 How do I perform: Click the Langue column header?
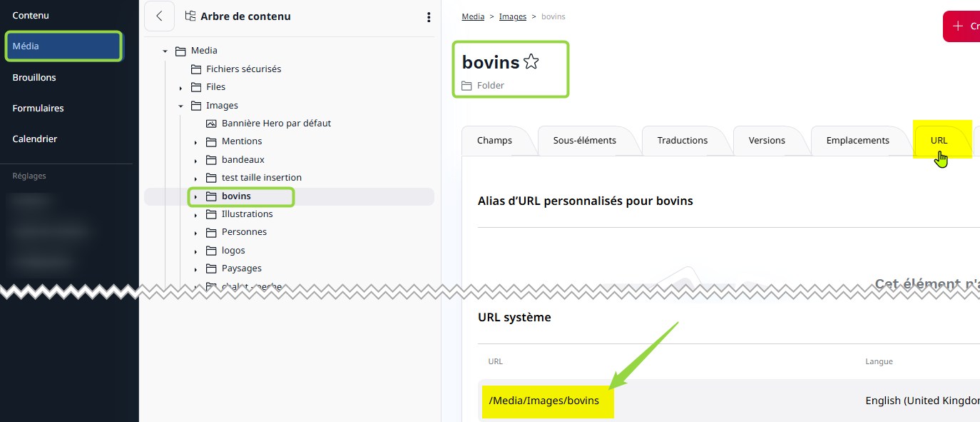(x=879, y=362)
